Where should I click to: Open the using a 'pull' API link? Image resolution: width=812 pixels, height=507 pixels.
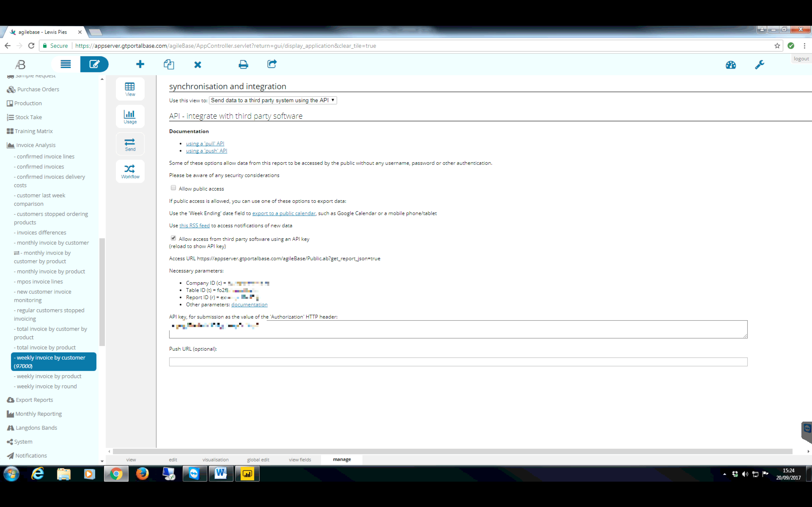click(x=205, y=144)
